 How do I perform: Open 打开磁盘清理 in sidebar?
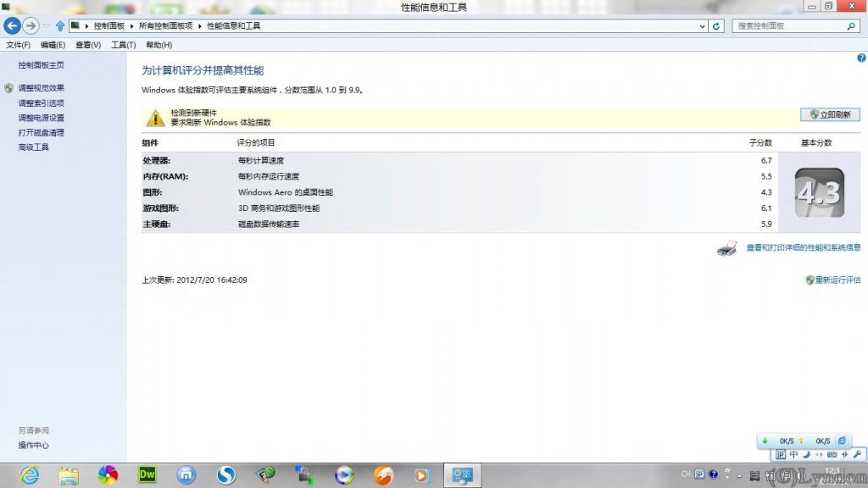[x=41, y=133]
